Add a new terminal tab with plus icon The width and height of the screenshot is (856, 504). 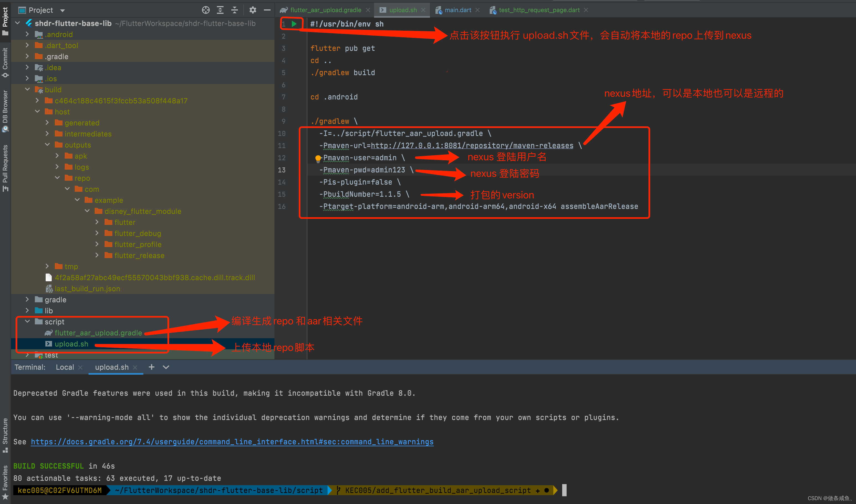pos(152,367)
